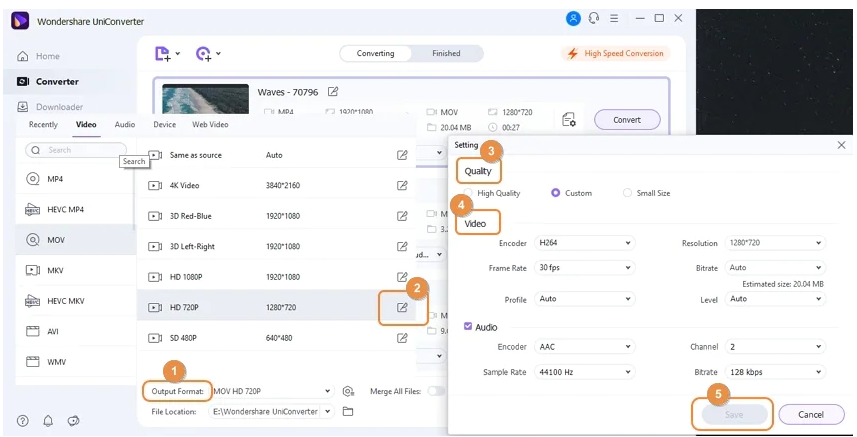Uncheck the Audio checkbox

(x=469, y=326)
